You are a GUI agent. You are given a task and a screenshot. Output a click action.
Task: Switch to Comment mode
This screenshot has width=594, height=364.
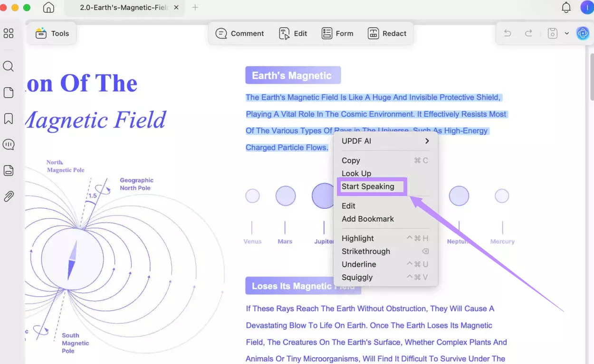tap(240, 33)
